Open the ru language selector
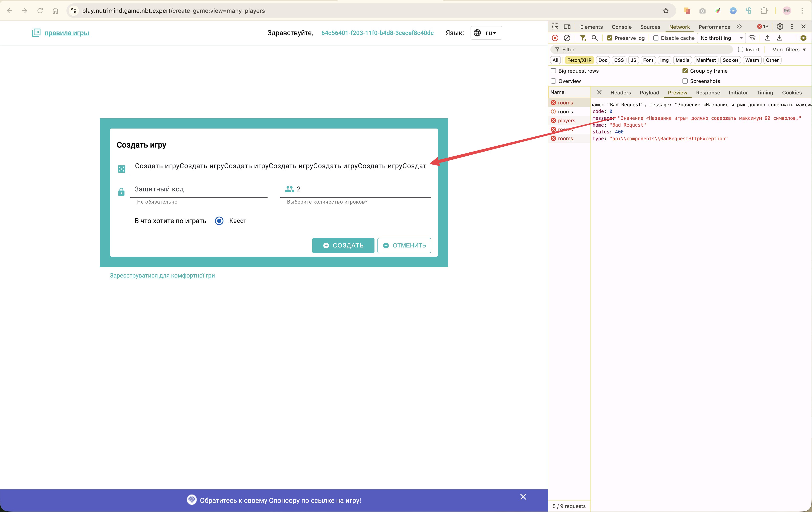The width and height of the screenshot is (812, 512). tap(486, 33)
